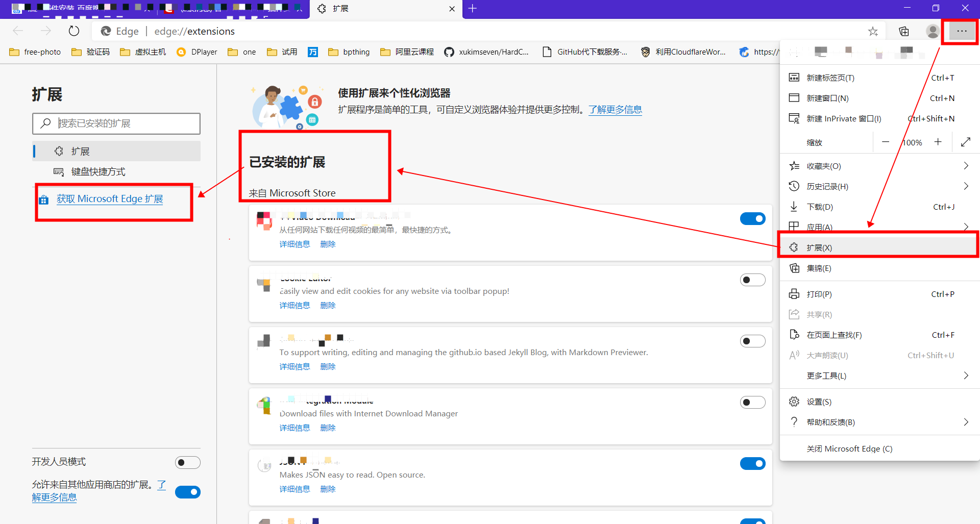The image size is (980, 524).
Task: Open the 阿里云课程 bookmark folder
Action: (x=407, y=52)
